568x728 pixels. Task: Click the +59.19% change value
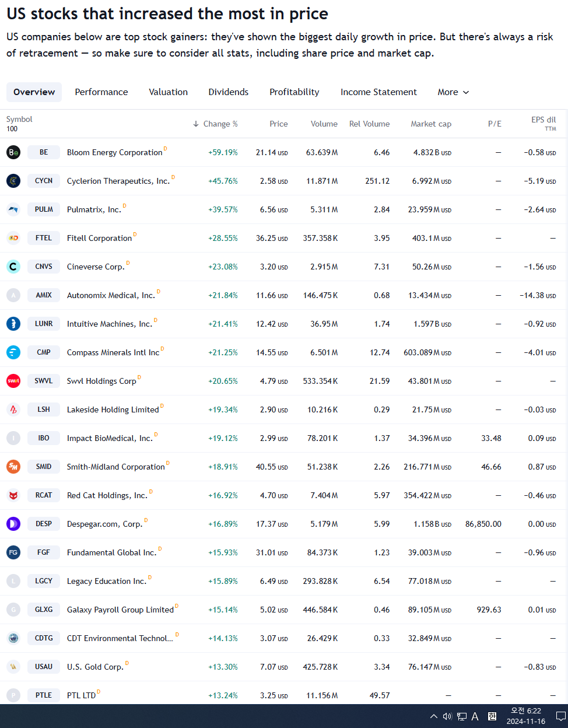click(223, 152)
